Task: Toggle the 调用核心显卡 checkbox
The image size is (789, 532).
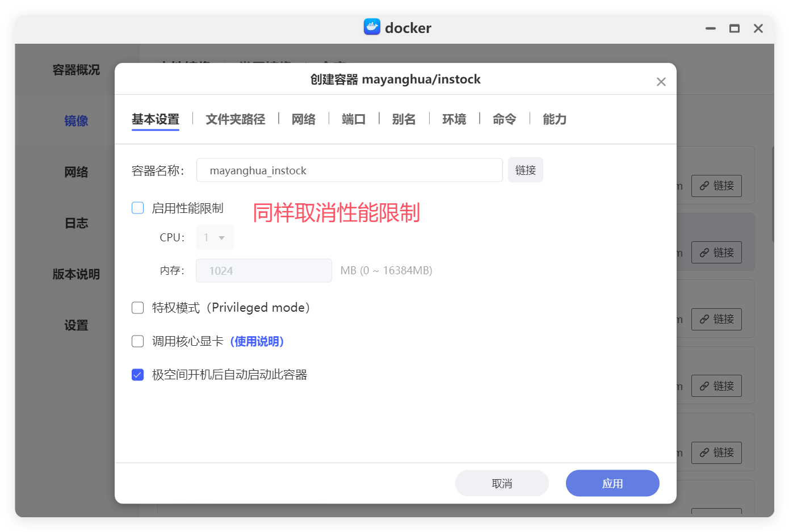Action: [x=138, y=341]
